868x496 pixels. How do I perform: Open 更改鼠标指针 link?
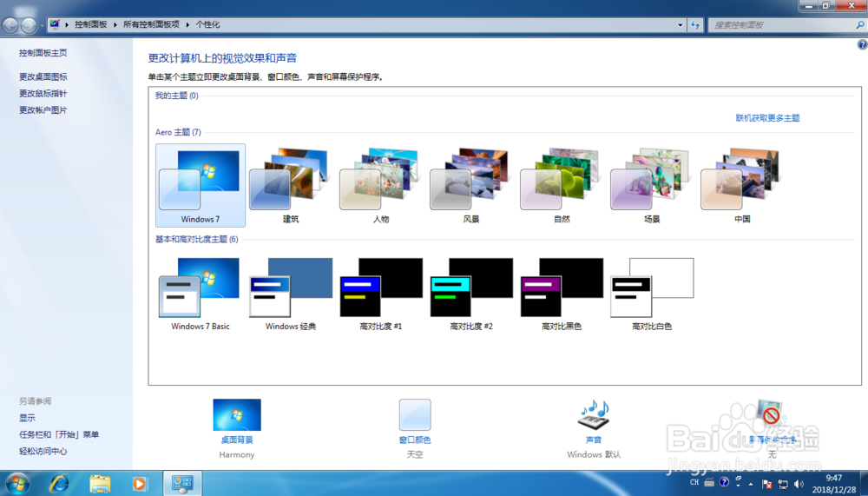pyautogui.click(x=43, y=93)
